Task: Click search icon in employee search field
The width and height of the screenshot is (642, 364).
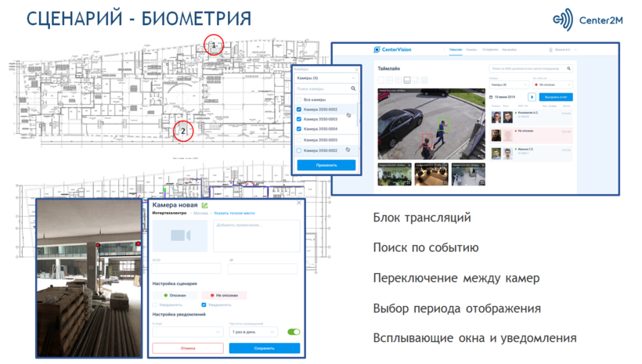Action: [x=568, y=70]
